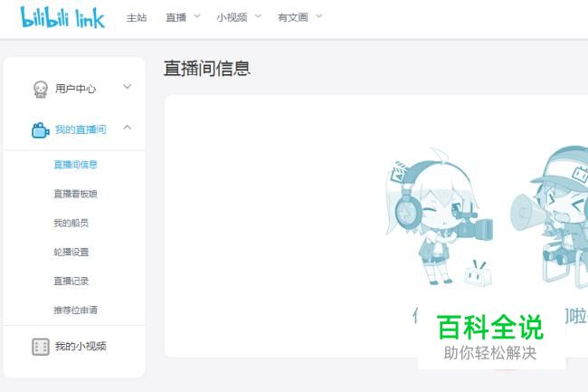Expand the 有文画 dropdown chevron

(x=318, y=16)
